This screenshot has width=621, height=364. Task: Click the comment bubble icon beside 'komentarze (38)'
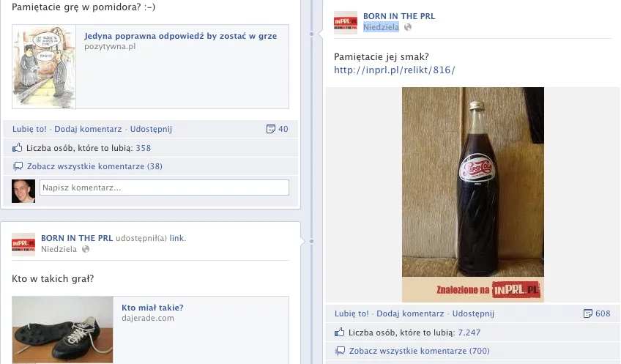coord(18,166)
